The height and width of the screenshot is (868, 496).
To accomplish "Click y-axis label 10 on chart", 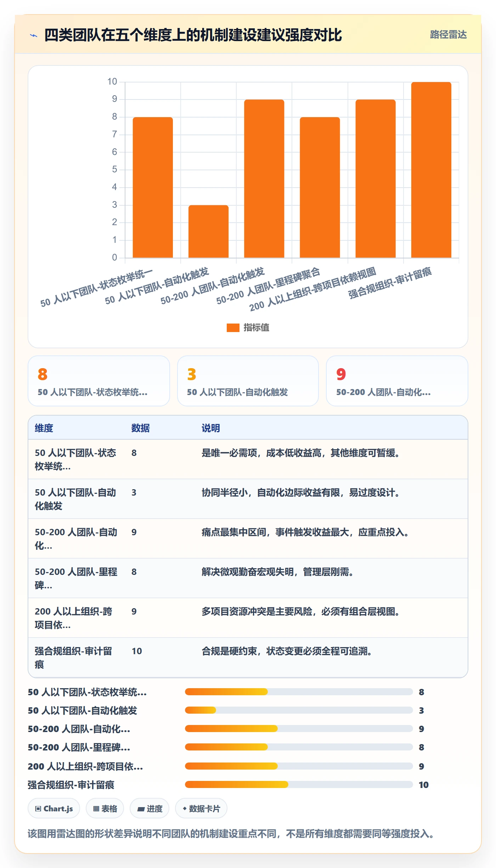I will tap(112, 81).
